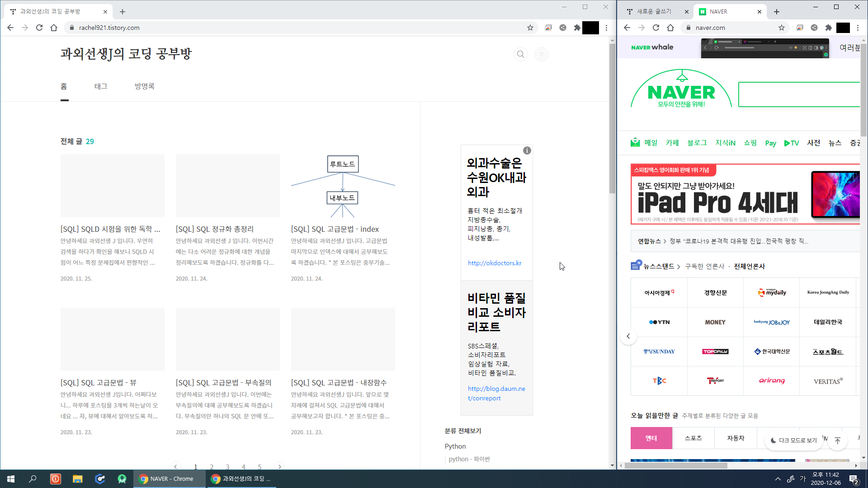Open Chrome three-dot menu in Naver window
This screenshot has height=488, width=868.
coord(858,28)
